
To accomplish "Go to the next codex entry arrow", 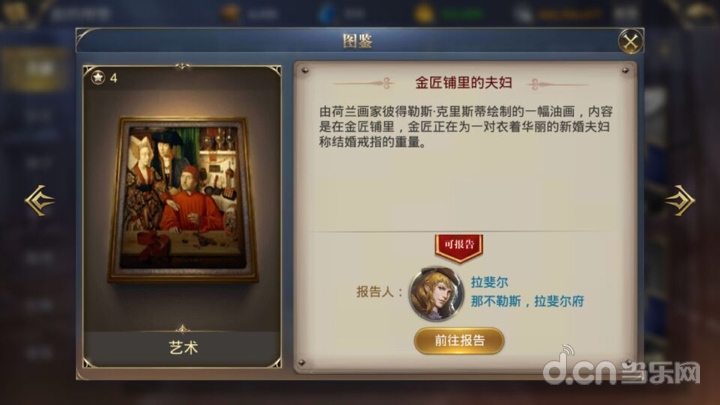I will [x=680, y=200].
